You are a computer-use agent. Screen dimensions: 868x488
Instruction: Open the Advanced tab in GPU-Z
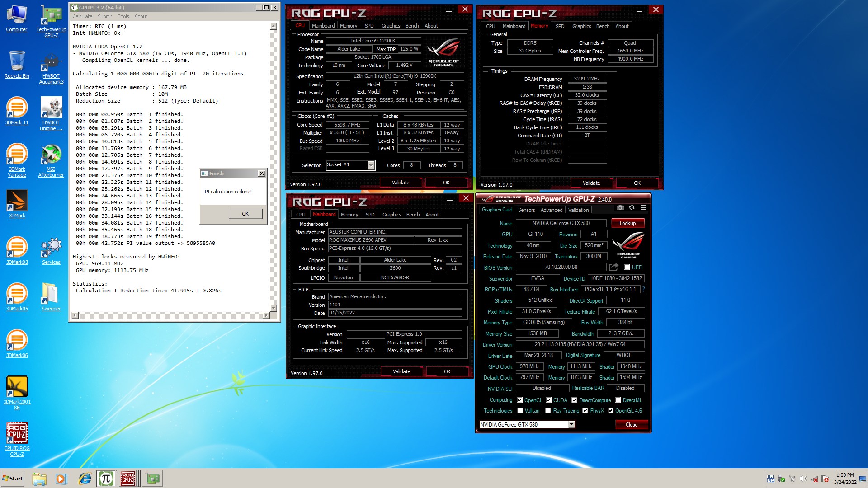click(x=552, y=210)
